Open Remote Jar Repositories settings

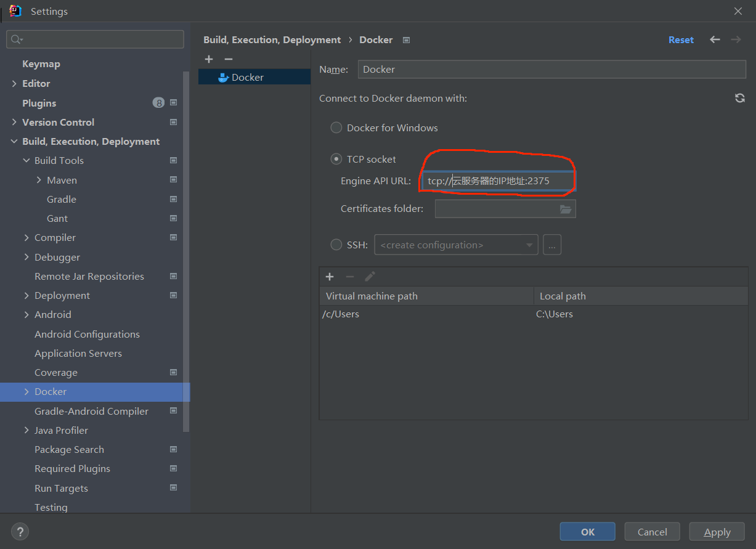pos(89,276)
